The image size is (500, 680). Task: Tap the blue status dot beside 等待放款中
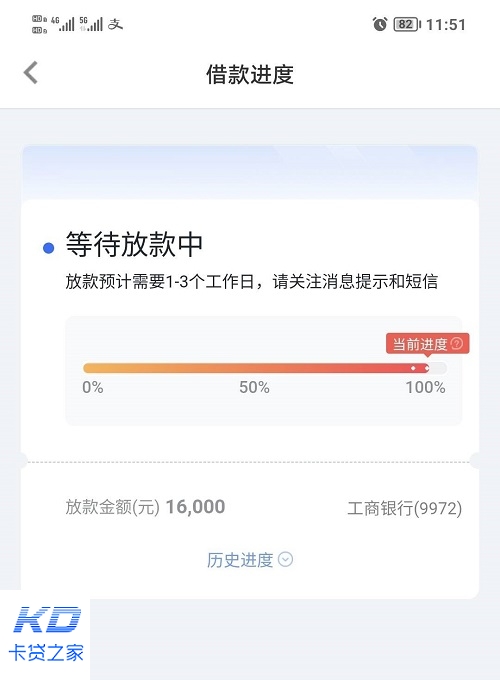(49, 248)
